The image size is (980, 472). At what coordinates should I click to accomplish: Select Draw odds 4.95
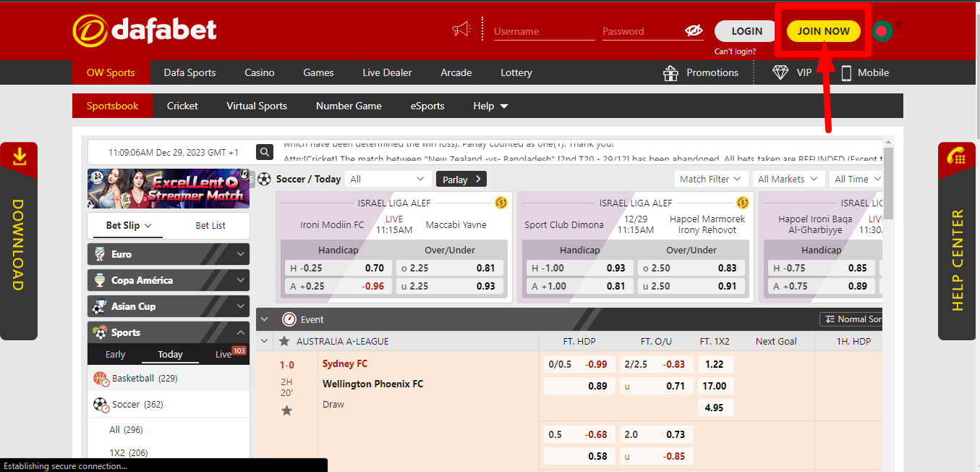pos(715,408)
